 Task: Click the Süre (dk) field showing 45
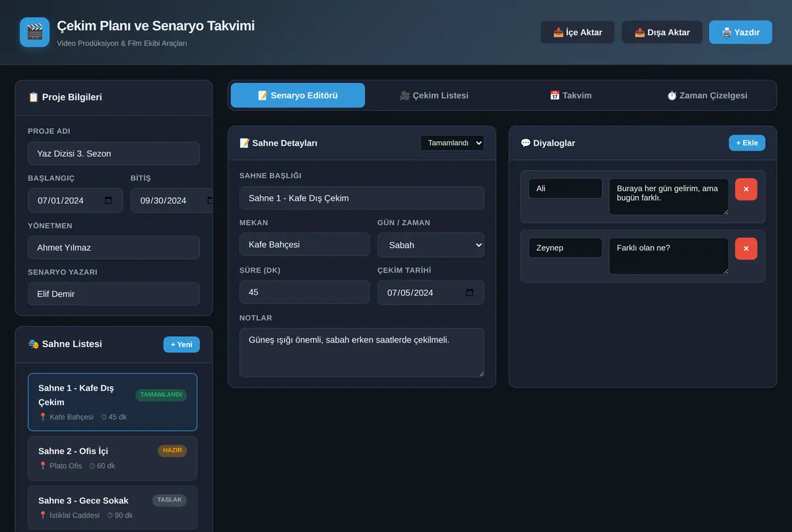click(x=304, y=292)
